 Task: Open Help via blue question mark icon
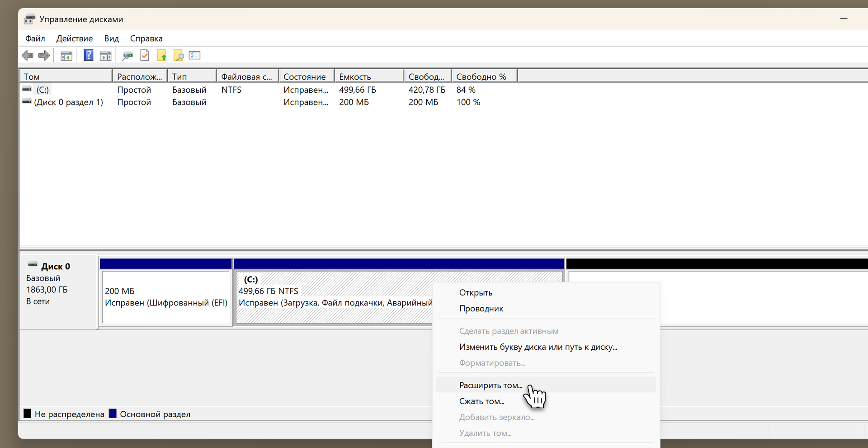point(89,56)
